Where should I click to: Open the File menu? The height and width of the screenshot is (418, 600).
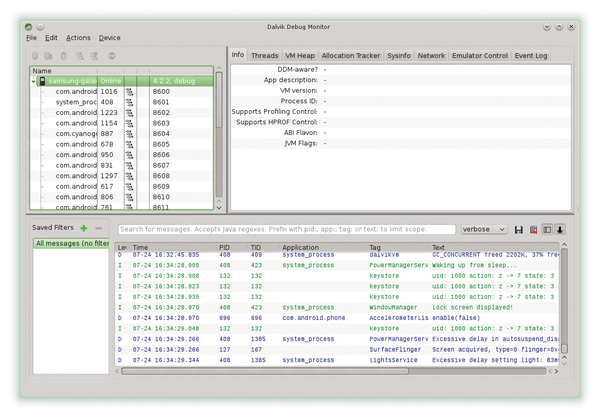pyautogui.click(x=31, y=38)
